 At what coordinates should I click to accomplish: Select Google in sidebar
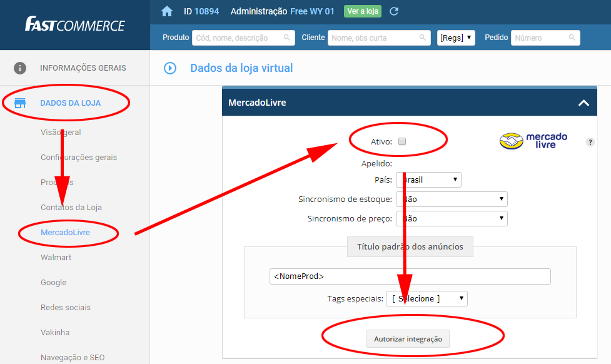point(53,283)
